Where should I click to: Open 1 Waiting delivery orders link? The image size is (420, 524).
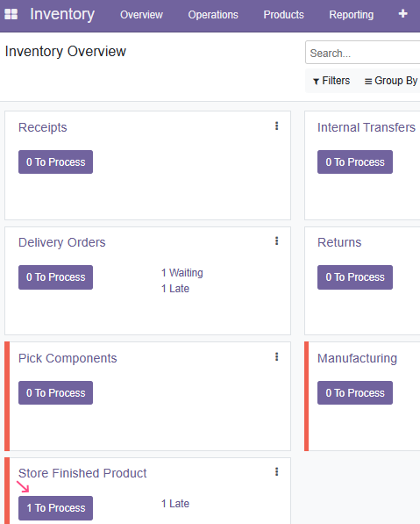[182, 273]
